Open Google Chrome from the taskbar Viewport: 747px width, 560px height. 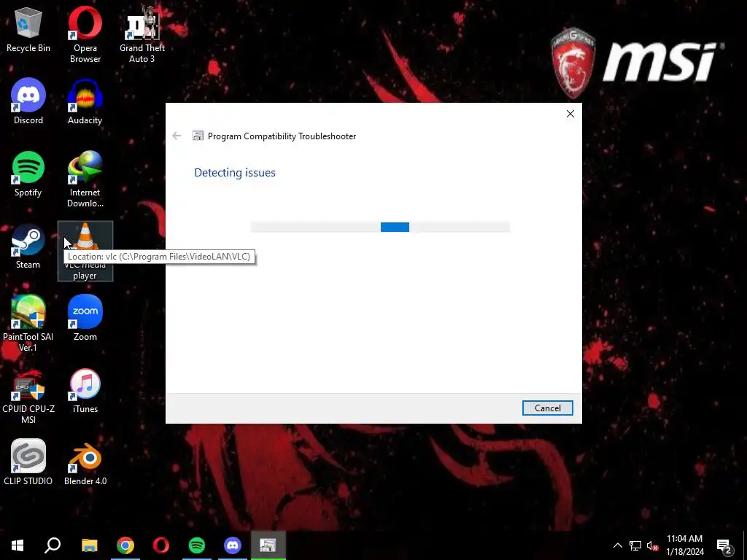point(125,545)
